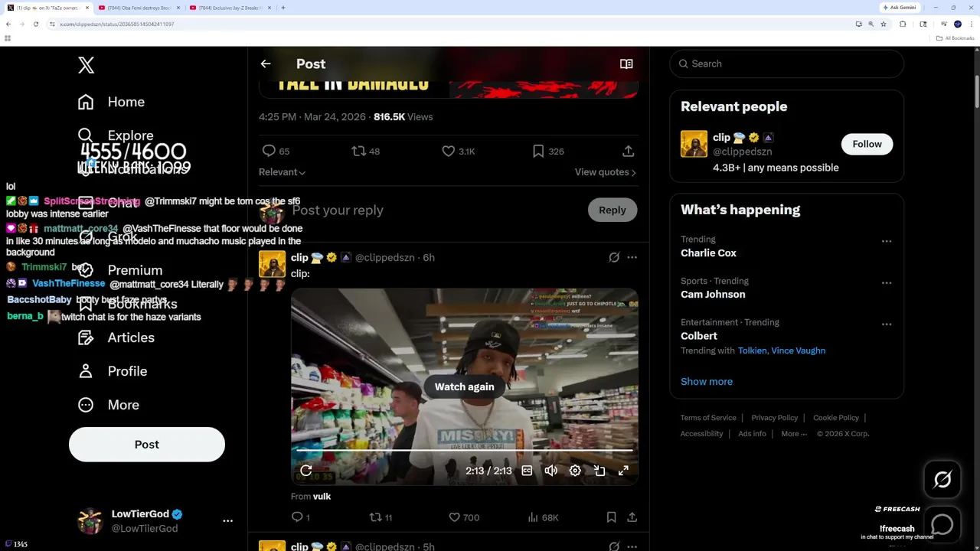Screen dimensions: 980x551
Task: Open more options on clip's 6h reply
Action: [x=632, y=258]
